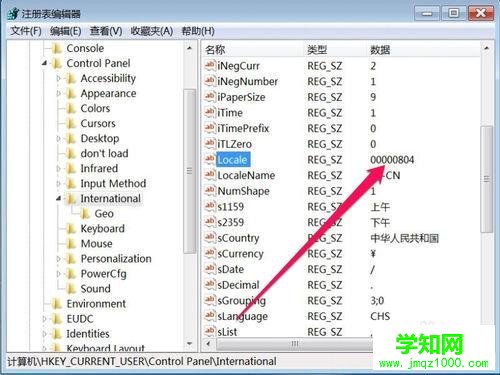Click the Console folder icon
Viewport: 500px width, 375px height.
[x=57, y=49]
